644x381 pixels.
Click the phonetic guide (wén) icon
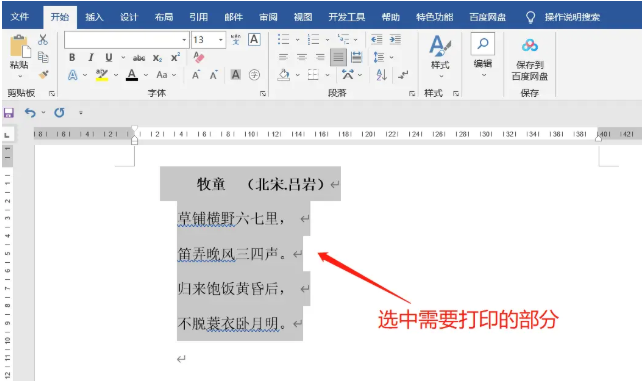(x=236, y=40)
